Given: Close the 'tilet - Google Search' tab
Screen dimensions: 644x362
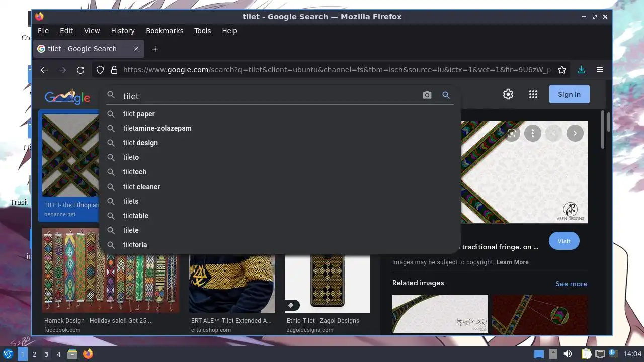Looking at the screenshot, I should tap(136, 49).
